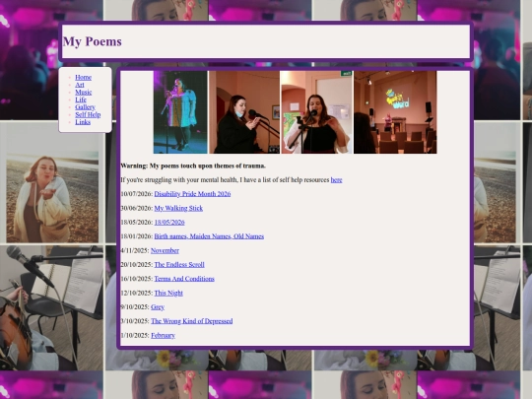Open the Music page link

coord(83,93)
